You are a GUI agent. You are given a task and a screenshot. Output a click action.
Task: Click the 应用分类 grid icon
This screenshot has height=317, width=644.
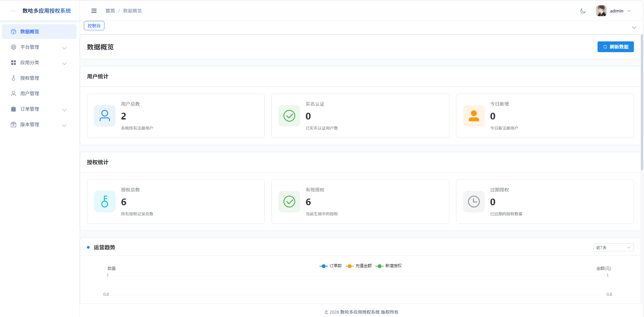pos(13,63)
